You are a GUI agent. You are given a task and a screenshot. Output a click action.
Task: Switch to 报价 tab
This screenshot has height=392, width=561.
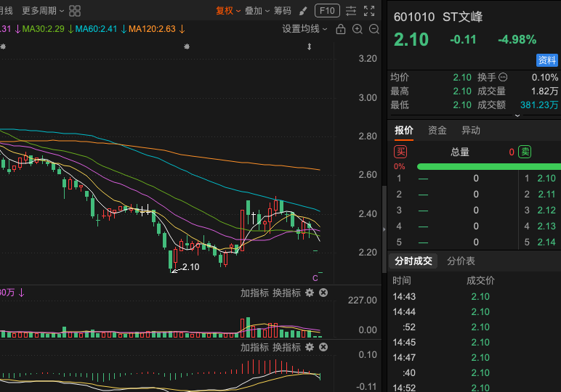tap(404, 131)
